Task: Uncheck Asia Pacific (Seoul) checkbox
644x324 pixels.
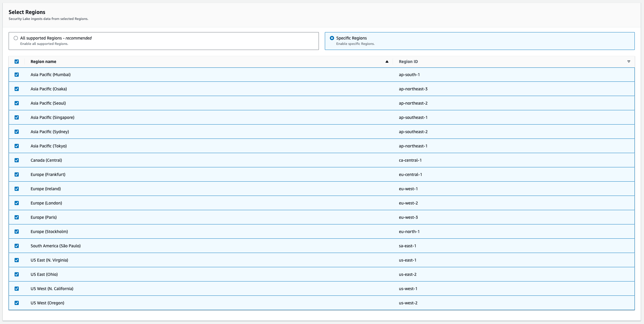Action: click(17, 103)
